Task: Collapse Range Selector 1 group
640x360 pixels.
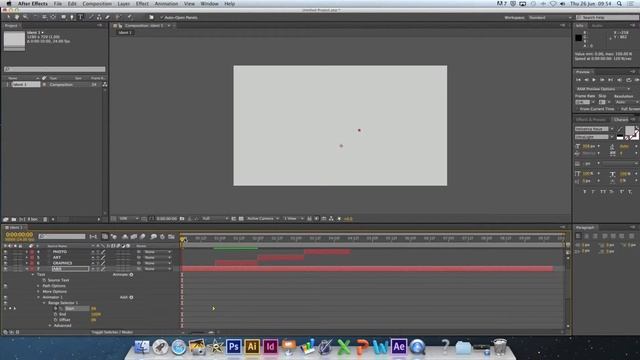Action: [44, 303]
